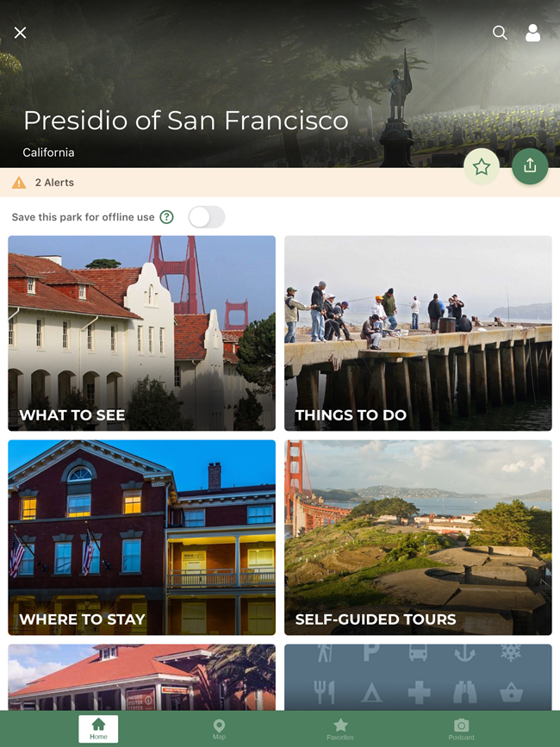
Task: Toggle Save this park for offline use
Action: pos(207,217)
